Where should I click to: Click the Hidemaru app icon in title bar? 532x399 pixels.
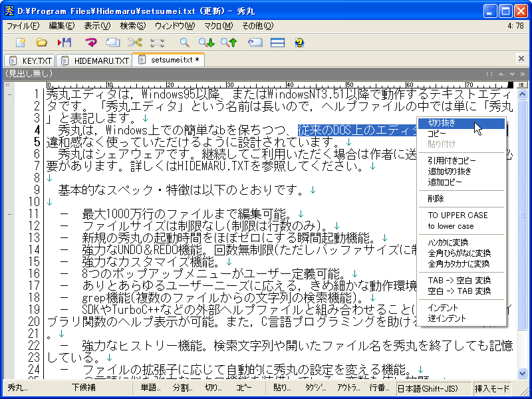pos(9,11)
